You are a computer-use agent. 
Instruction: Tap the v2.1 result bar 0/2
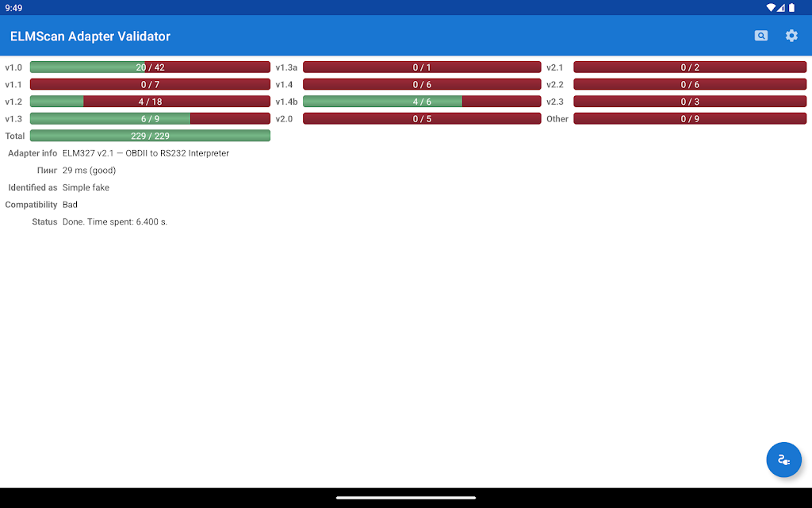(690, 67)
